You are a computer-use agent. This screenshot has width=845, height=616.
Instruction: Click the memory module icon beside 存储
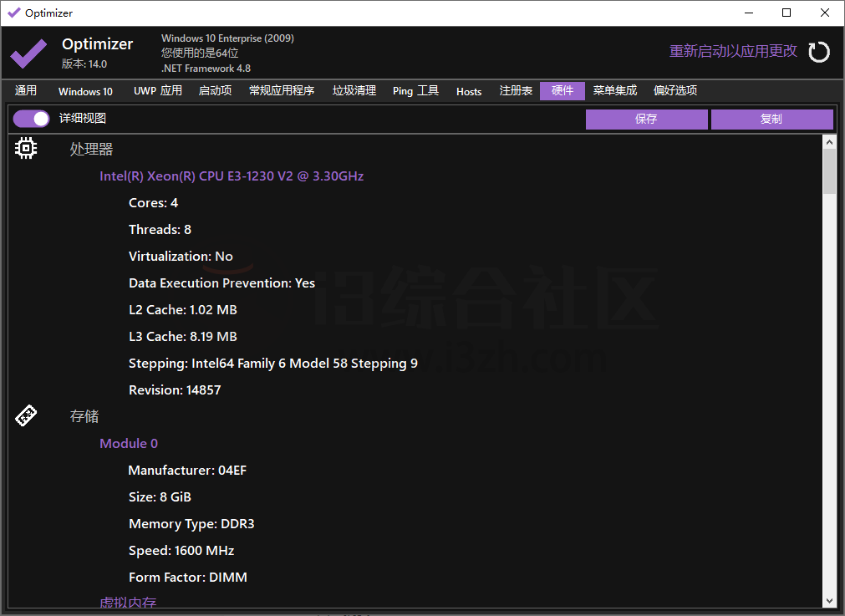pyautogui.click(x=26, y=415)
